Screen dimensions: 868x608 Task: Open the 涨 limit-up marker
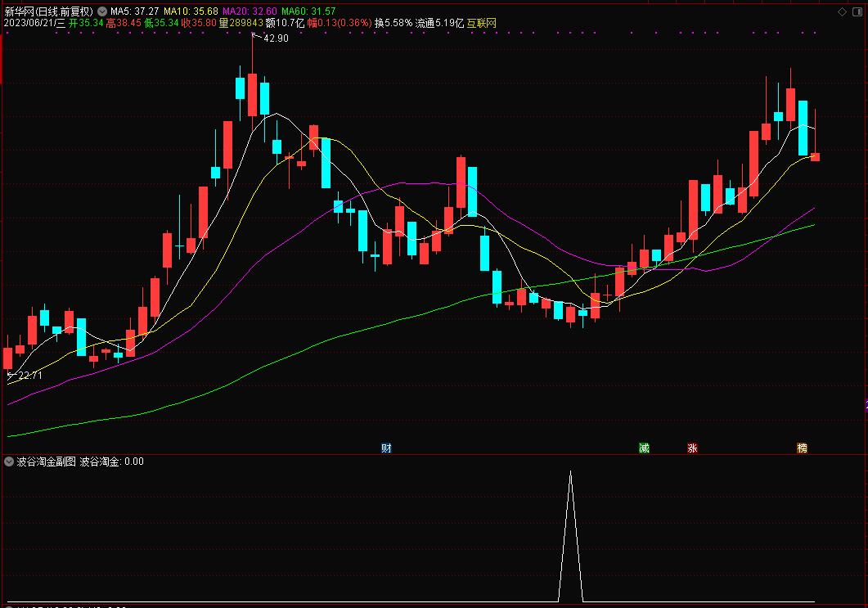coord(692,448)
